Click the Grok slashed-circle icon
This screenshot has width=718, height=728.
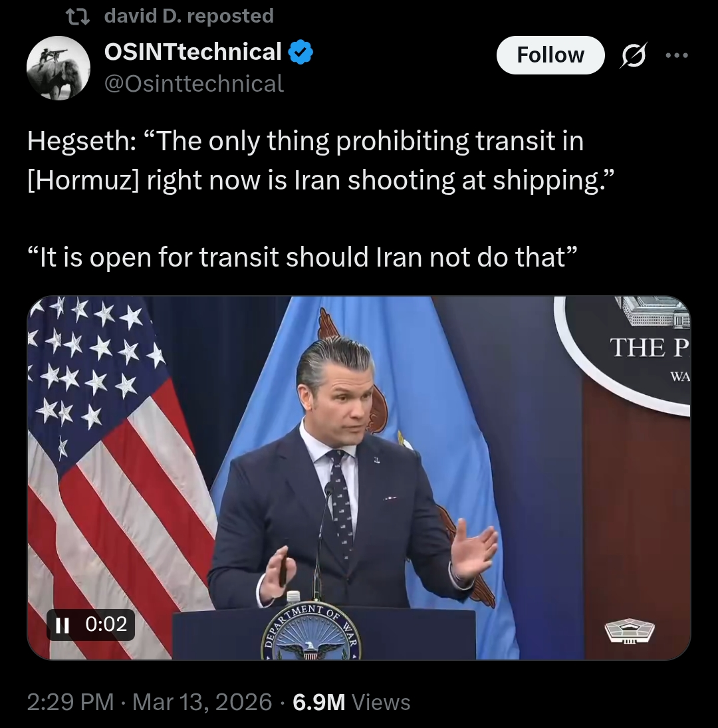[x=633, y=55]
